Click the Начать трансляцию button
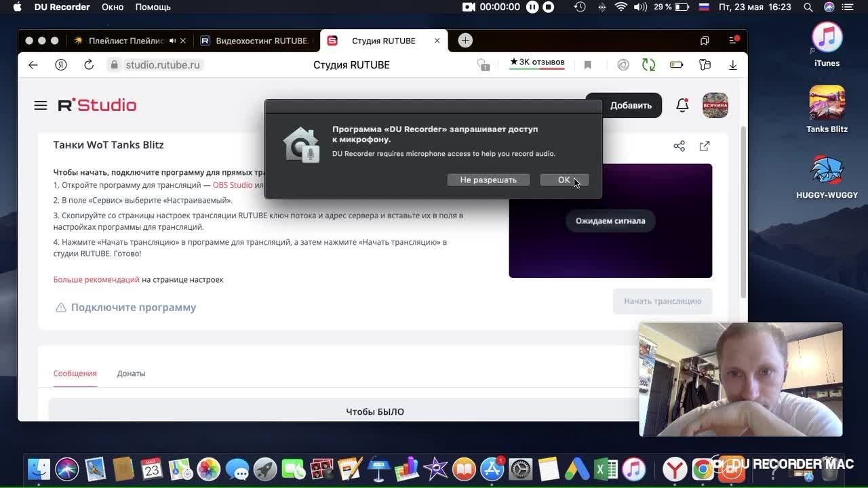 (663, 301)
